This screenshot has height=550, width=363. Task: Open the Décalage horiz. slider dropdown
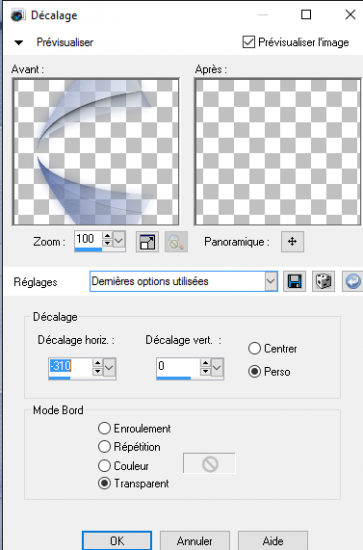click(x=109, y=368)
